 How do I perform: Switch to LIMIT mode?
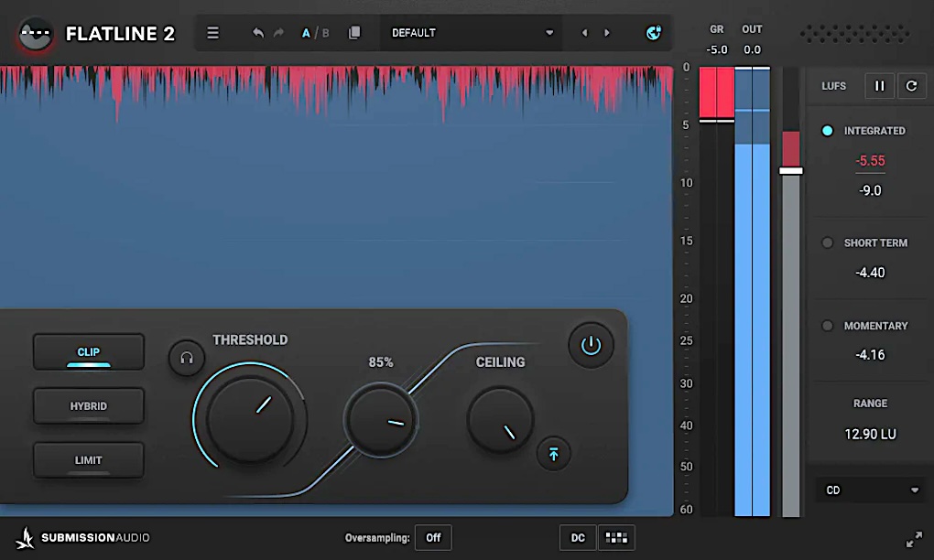[88, 459]
